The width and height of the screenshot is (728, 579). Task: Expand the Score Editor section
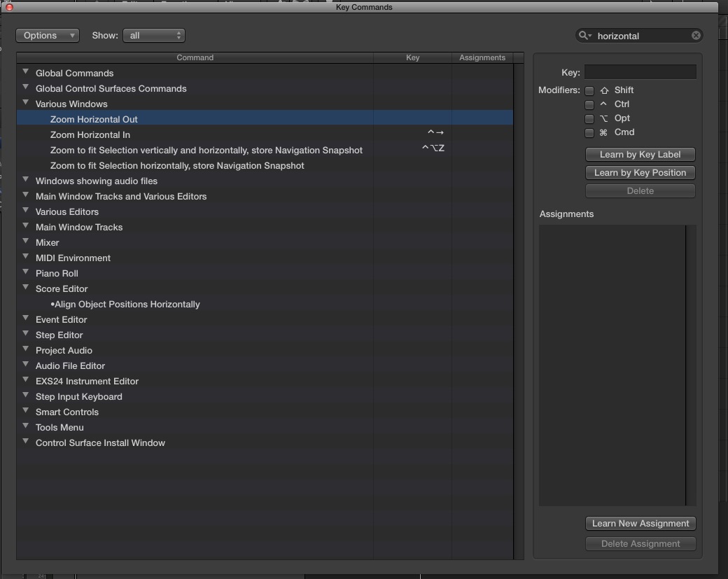click(x=25, y=288)
